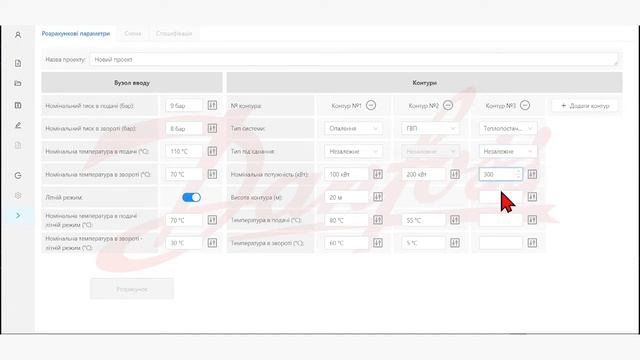This screenshot has height=360, width=640.
Task: Open Опалення system type dropdown
Action: tap(353, 129)
